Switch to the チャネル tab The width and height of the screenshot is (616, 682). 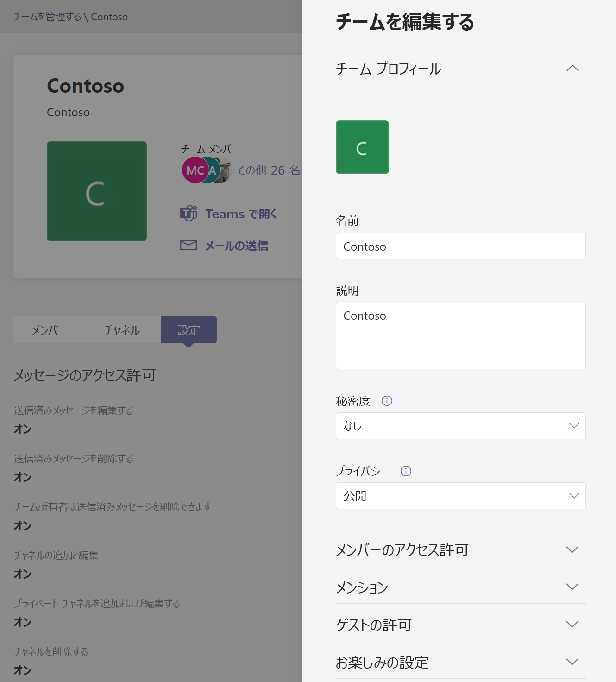coord(122,330)
